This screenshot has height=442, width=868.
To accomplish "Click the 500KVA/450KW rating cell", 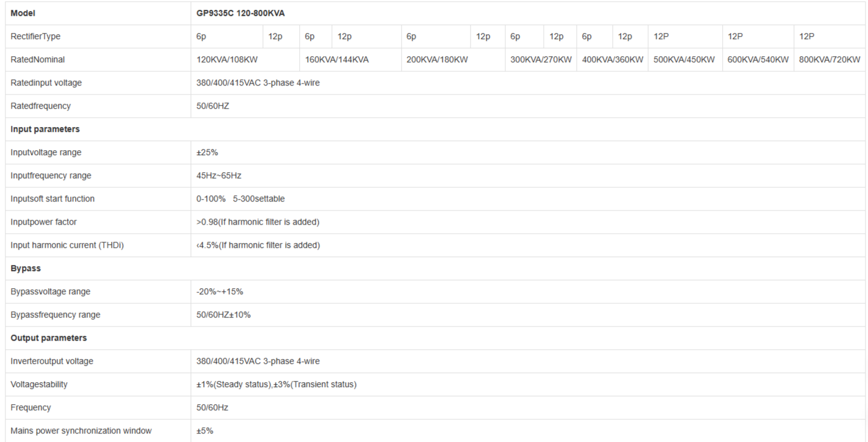I will [x=684, y=60].
